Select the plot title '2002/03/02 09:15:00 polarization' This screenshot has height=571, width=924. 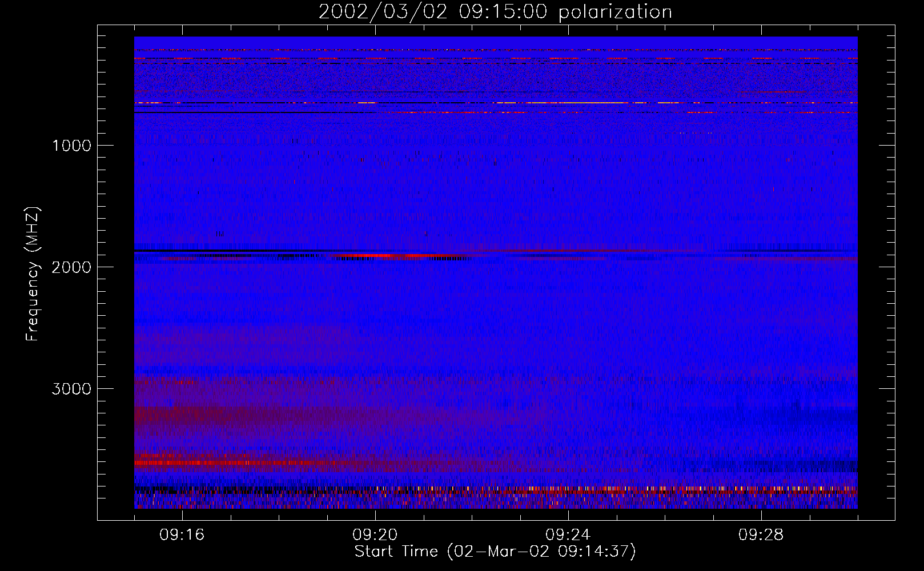click(495, 11)
